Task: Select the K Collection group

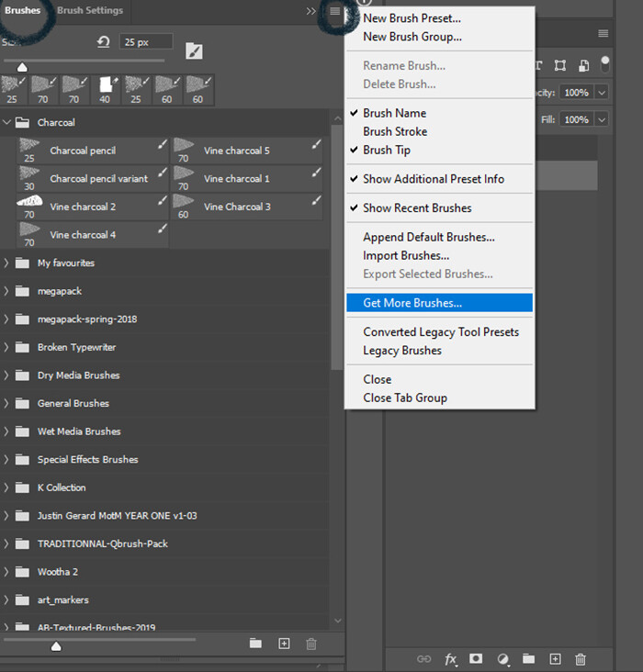Action: click(165, 487)
